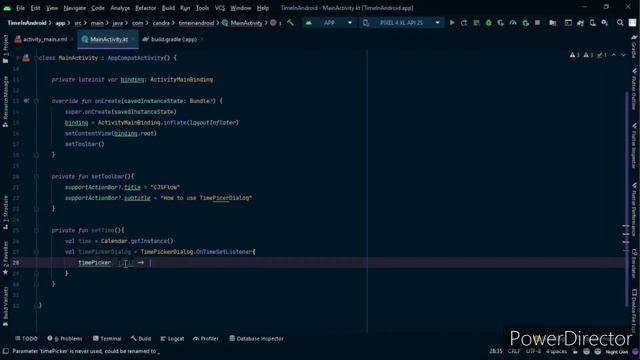Click the Android Studio logo icon
This screenshot has width=640, height=360.
[x=7, y=8]
